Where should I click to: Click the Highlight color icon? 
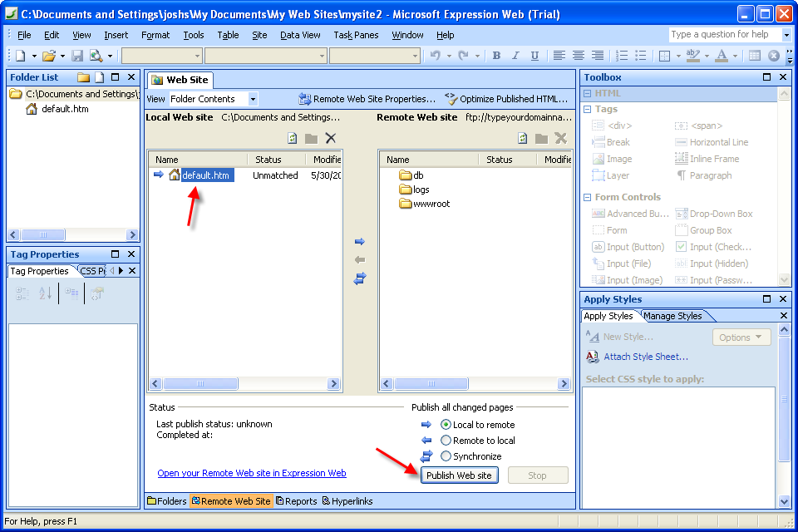[692, 56]
